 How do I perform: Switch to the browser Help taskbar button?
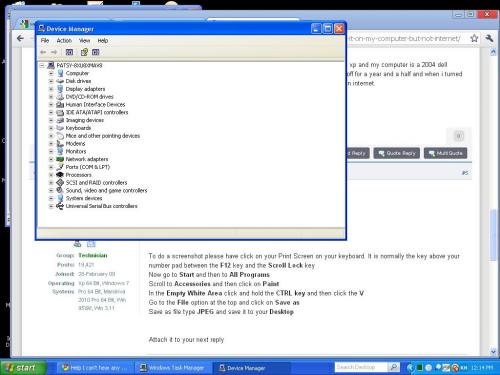(95, 368)
